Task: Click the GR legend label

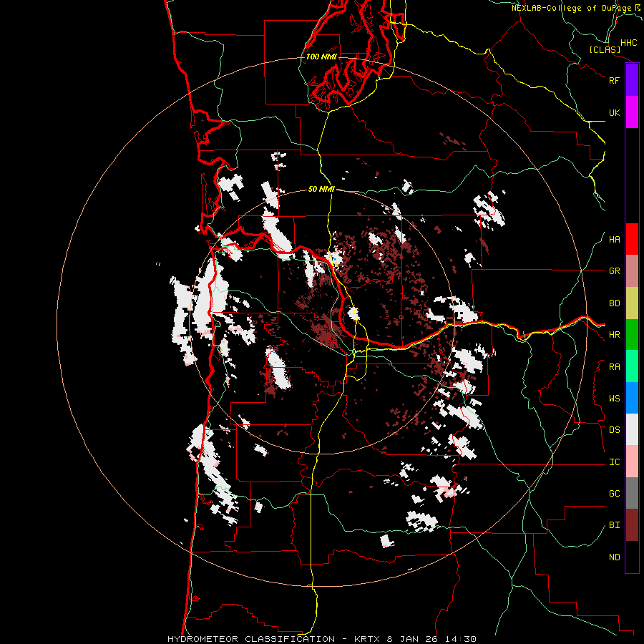Action: (x=614, y=271)
